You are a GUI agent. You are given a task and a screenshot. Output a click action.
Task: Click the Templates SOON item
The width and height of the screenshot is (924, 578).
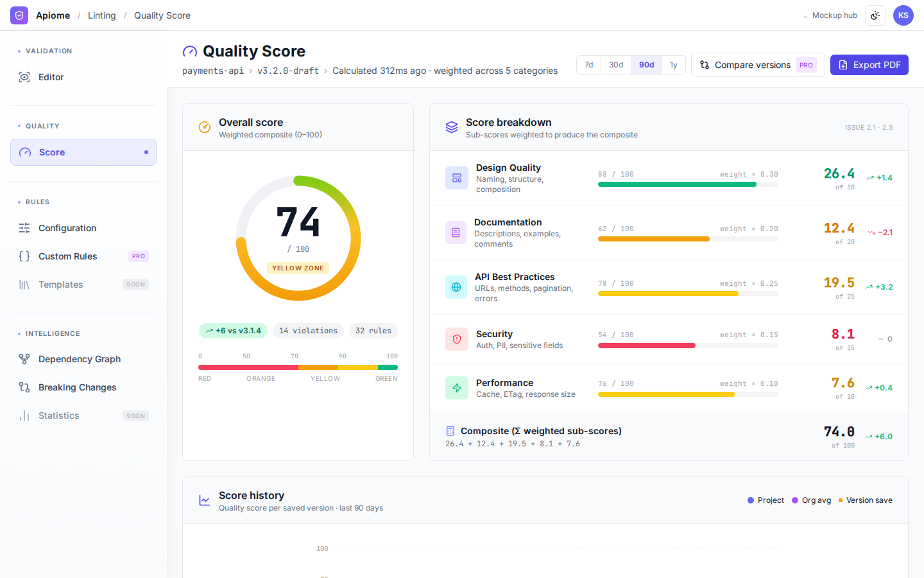coord(83,285)
